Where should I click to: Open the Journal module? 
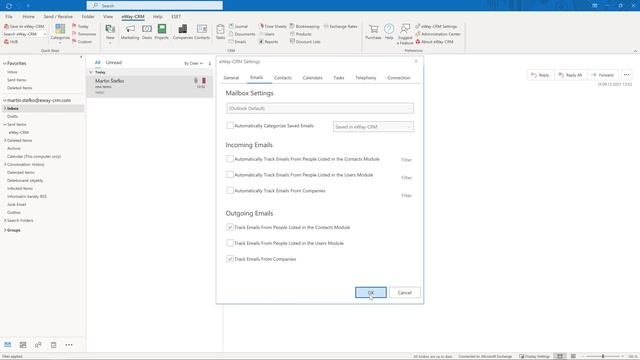238,26
